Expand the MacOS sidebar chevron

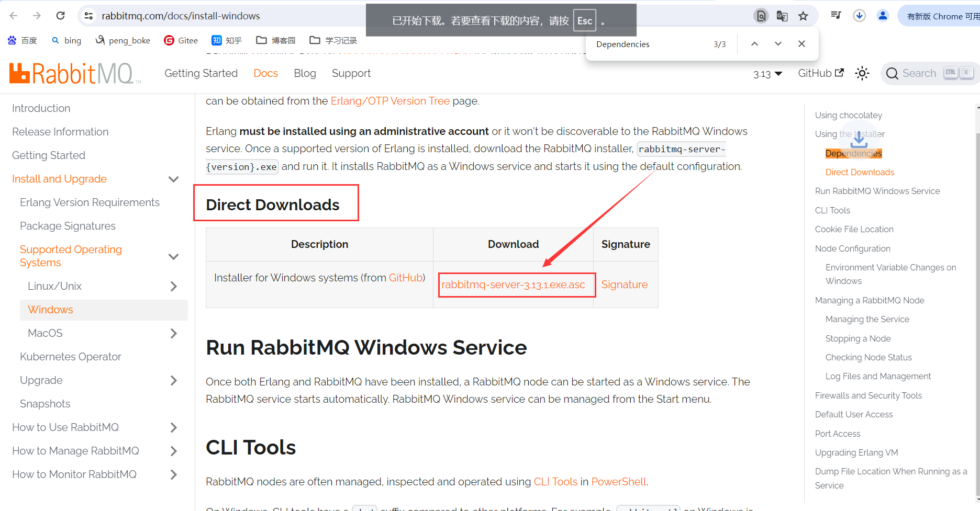[x=174, y=333]
